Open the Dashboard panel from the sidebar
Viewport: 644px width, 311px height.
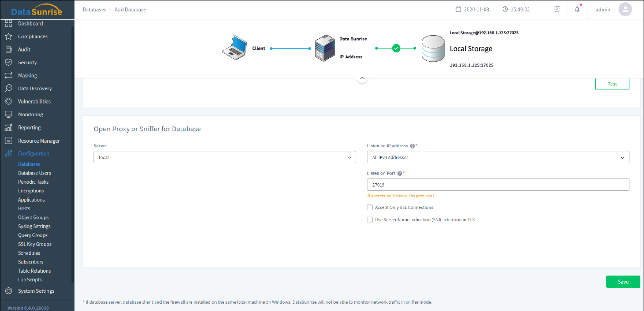pyautogui.click(x=31, y=23)
